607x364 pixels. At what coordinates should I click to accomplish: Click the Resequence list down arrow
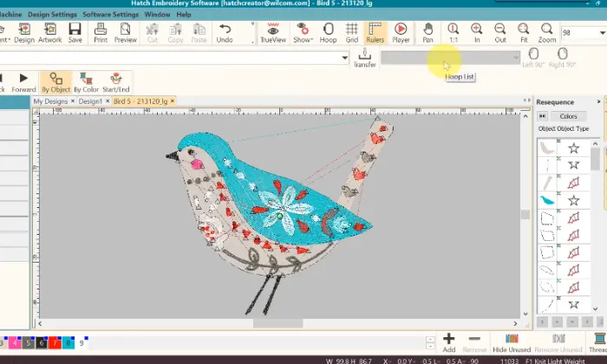tap(596, 309)
